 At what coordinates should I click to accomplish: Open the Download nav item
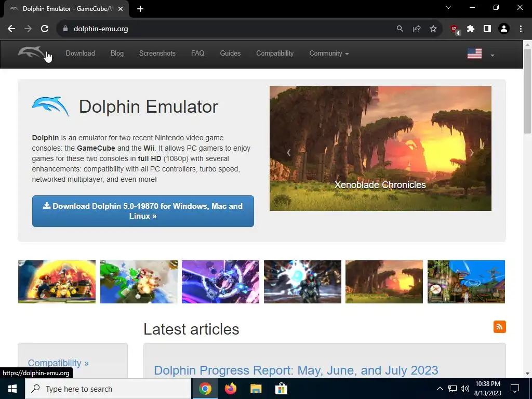[x=81, y=54]
